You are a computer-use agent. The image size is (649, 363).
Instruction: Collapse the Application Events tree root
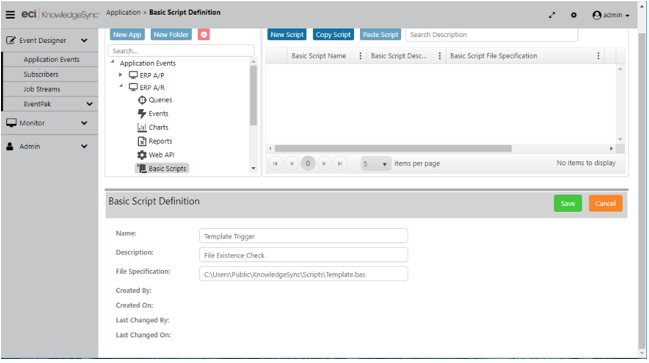[x=113, y=62]
